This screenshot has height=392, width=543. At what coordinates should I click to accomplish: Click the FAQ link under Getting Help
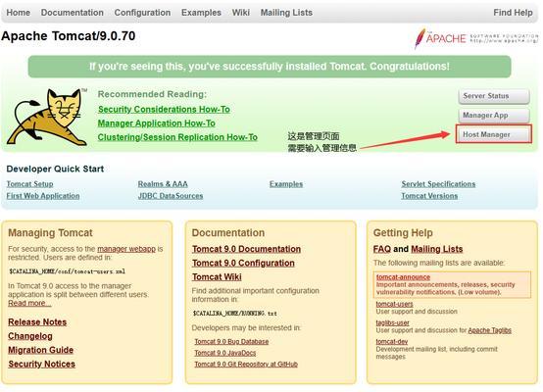(x=382, y=249)
